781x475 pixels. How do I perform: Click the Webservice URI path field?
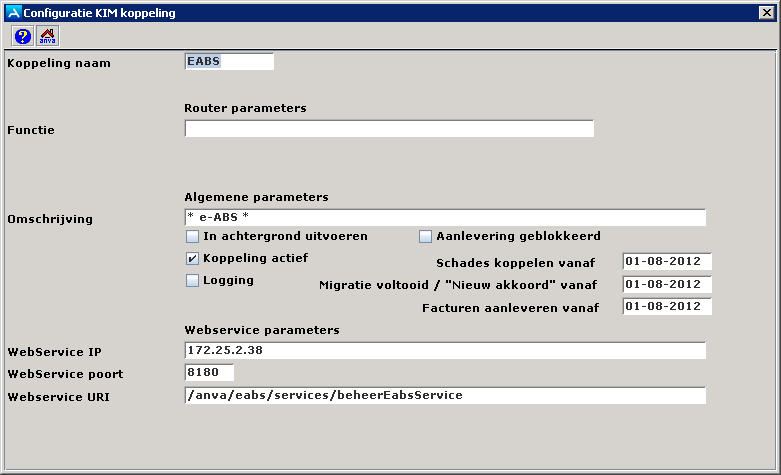point(445,395)
